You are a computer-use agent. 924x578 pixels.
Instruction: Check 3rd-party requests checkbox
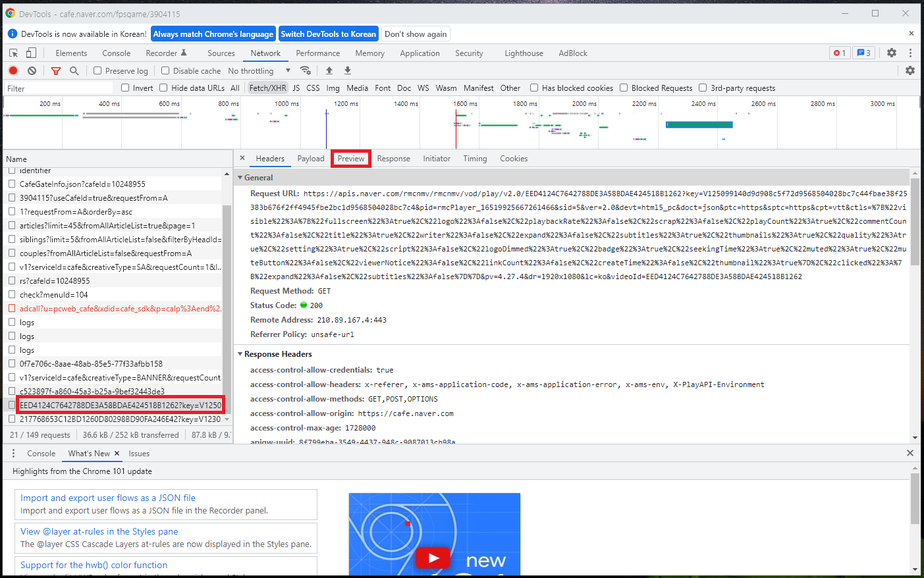click(703, 88)
